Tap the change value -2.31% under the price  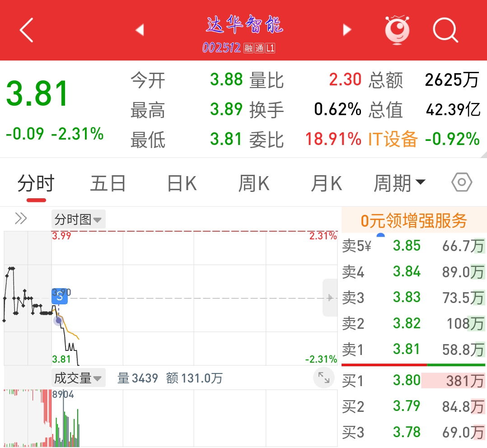coord(77,134)
